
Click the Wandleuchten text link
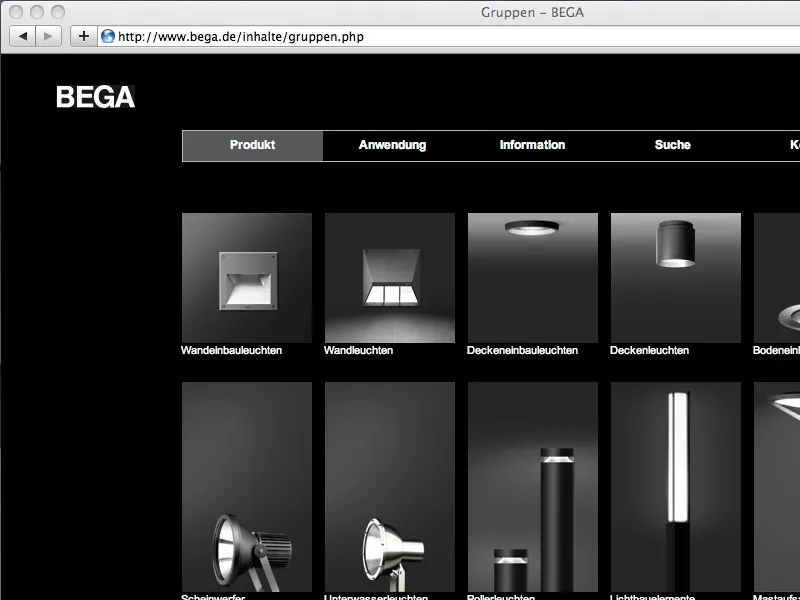pos(358,351)
